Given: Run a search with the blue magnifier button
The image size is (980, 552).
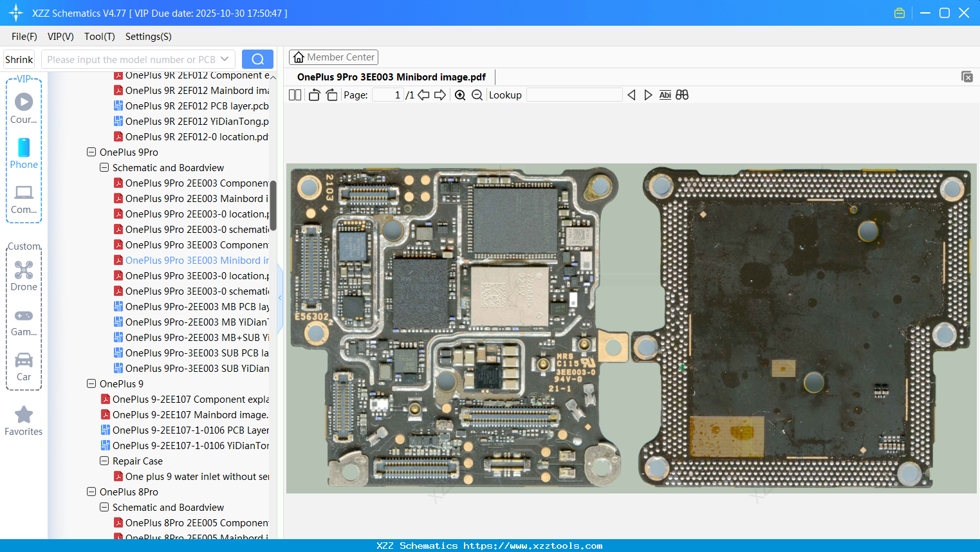Looking at the screenshot, I should [x=257, y=59].
